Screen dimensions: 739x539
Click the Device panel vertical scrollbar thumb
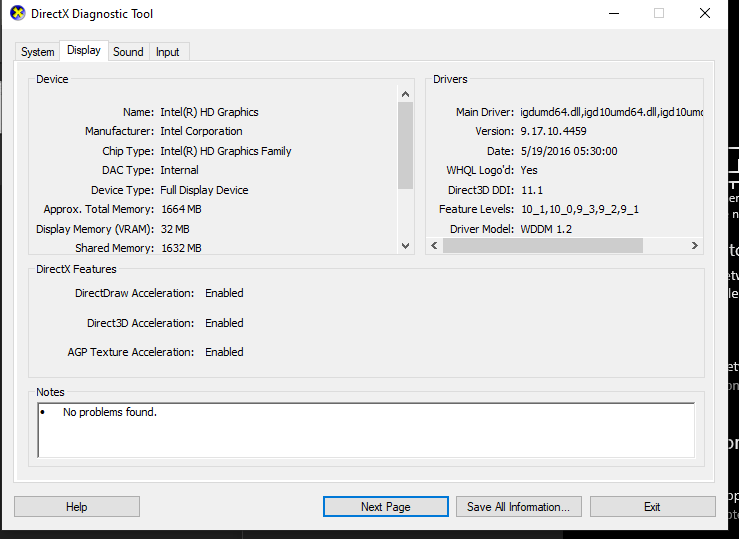point(405,145)
